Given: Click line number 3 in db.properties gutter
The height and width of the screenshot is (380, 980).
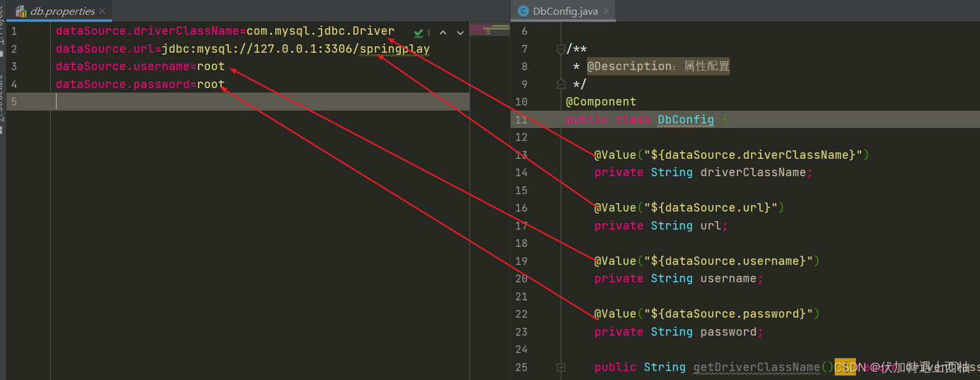Looking at the screenshot, I should pyautogui.click(x=14, y=66).
